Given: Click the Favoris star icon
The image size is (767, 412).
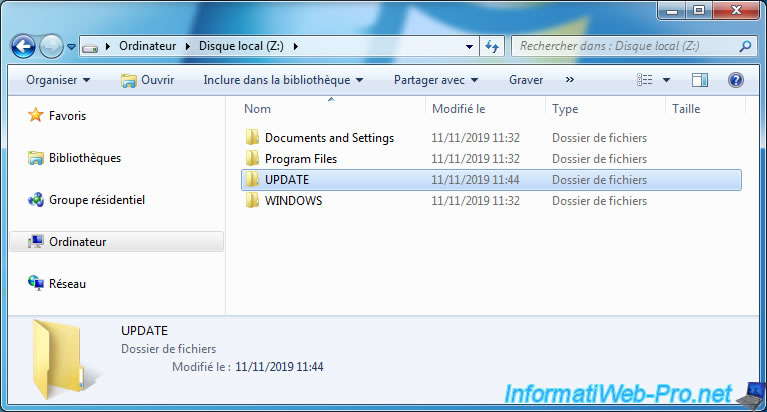Looking at the screenshot, I should 35,115.
